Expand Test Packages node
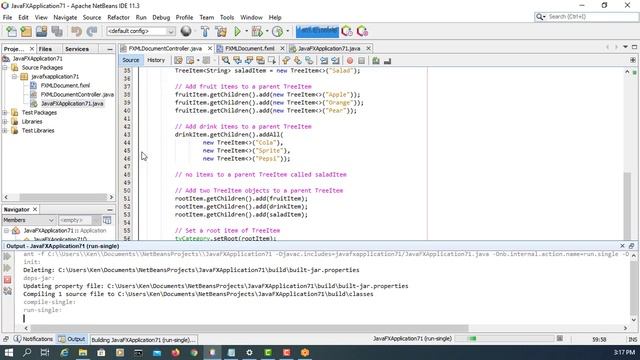Viewport: 640px width, 360px height. (x=5, y=113)
